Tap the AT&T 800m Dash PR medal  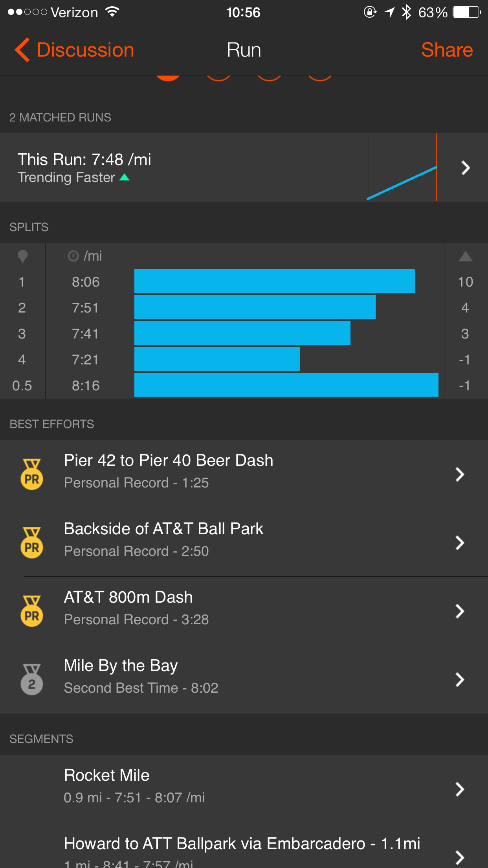coord(32,611)
